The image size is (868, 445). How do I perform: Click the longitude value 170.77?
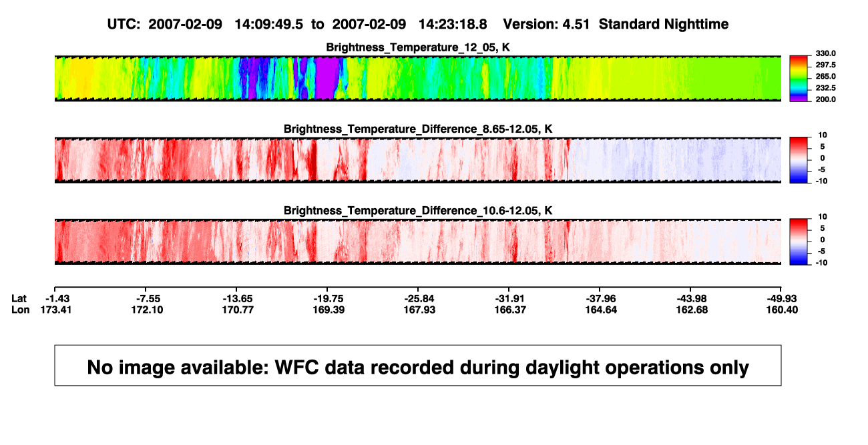(x=236, y=310)
